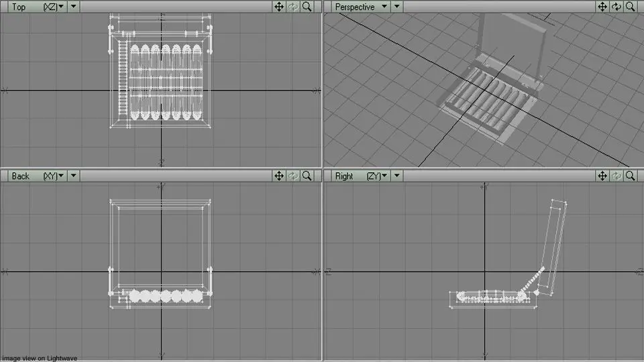Click the Perspective viewport pan icon
The height and width of the screenshot is (362, 644).
click(x=602, y=7)
